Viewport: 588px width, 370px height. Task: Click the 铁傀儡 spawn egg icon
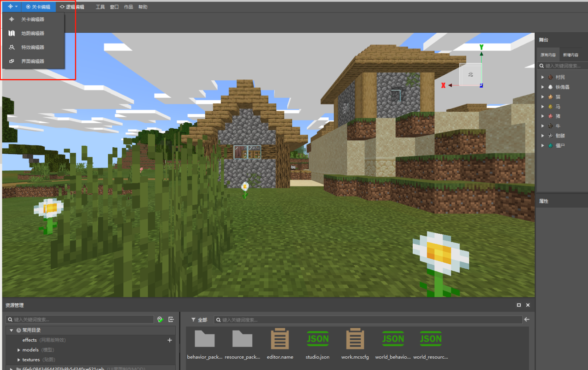point(551,87)
